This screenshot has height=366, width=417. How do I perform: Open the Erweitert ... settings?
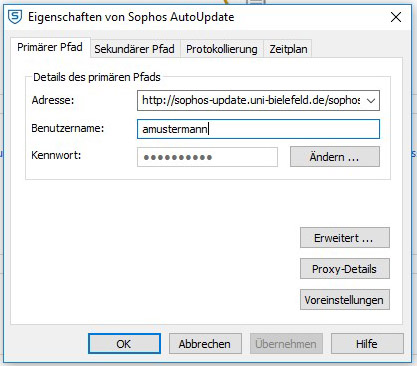[x=345, y=238]
